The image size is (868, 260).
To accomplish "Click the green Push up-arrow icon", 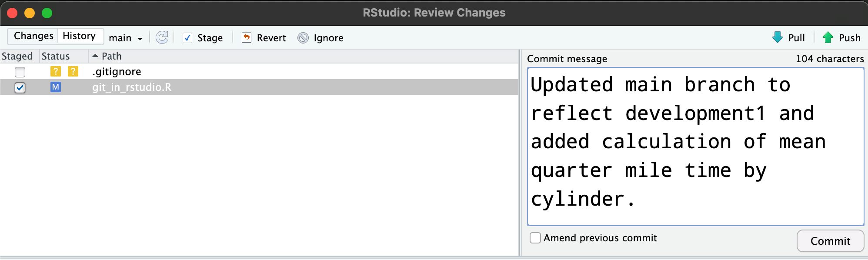I will coord(828,38).
